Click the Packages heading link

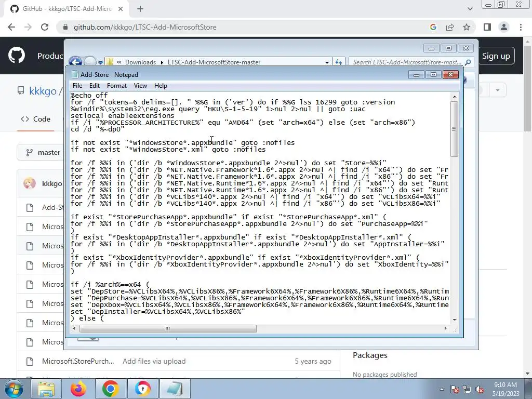(370, 355)
